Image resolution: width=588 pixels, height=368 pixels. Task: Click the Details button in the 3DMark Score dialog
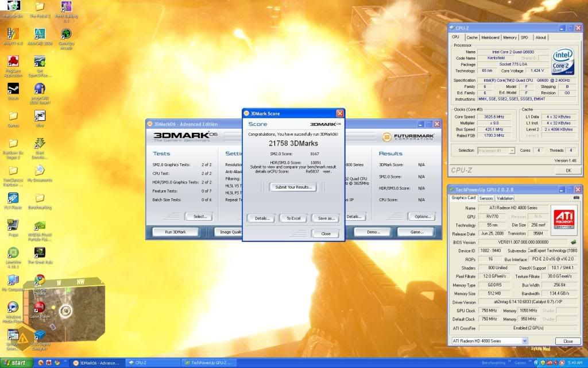click(262, 218)
